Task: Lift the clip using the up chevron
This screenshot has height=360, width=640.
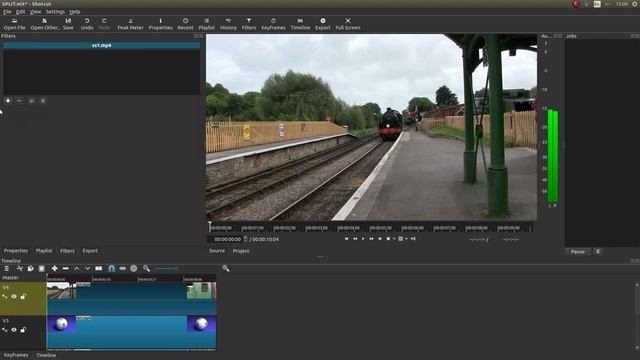Action: (76, 268)
